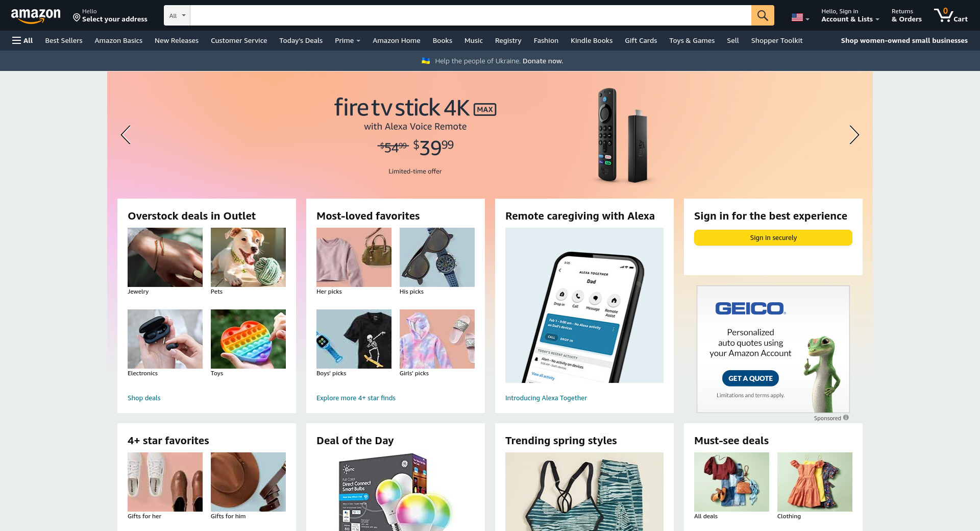Expand the All search category dropdown

tap(177, 15)
